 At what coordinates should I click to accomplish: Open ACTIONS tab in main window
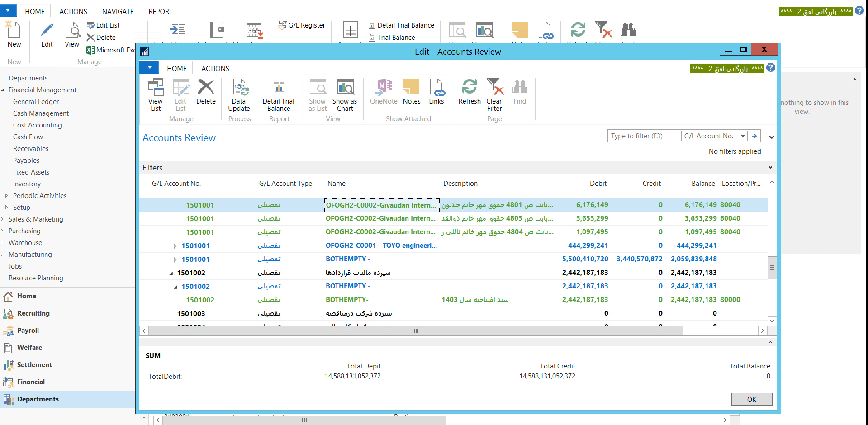(x=73, y=11)
